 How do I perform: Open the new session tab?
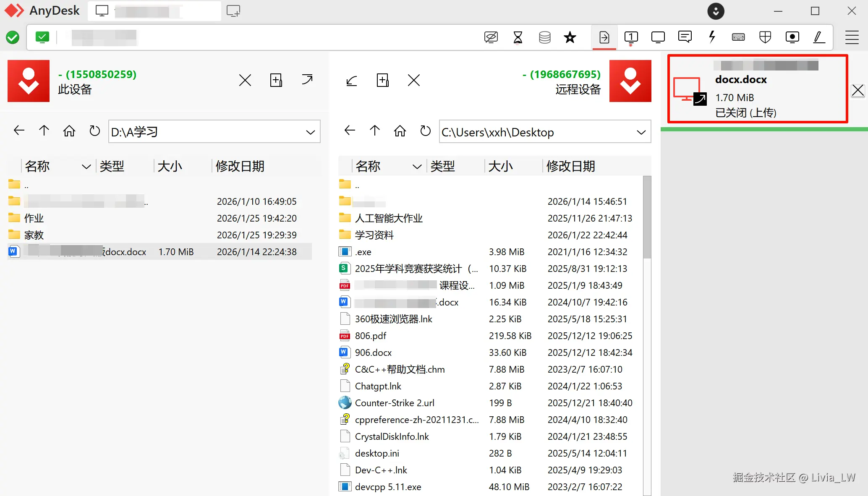233,11
